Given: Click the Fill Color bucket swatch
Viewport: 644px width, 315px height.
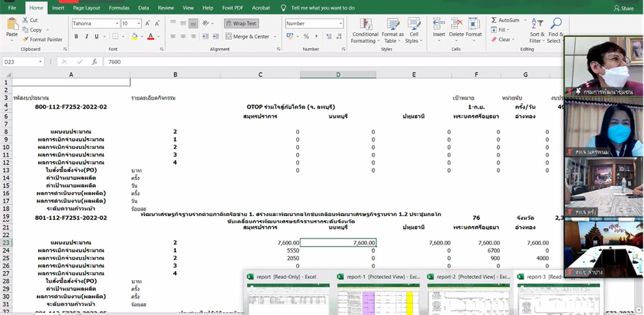Looking at the screenshot, I should point(134,36).
